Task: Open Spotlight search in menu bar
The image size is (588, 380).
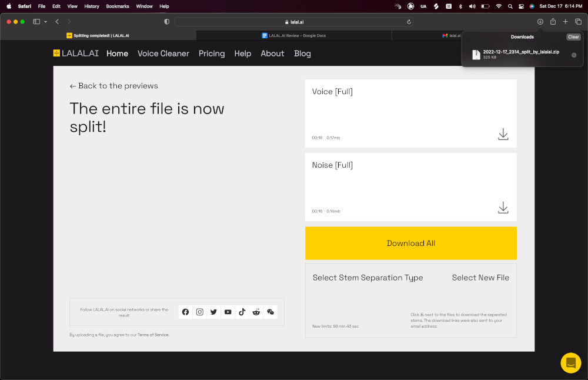Action: tap(510, 6)
